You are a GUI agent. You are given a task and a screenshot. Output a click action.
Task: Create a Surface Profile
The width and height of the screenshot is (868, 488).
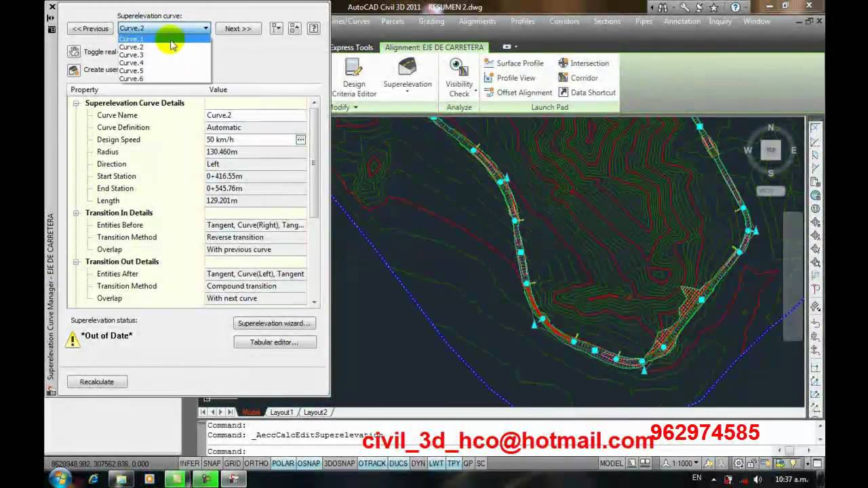click(513, 63)
